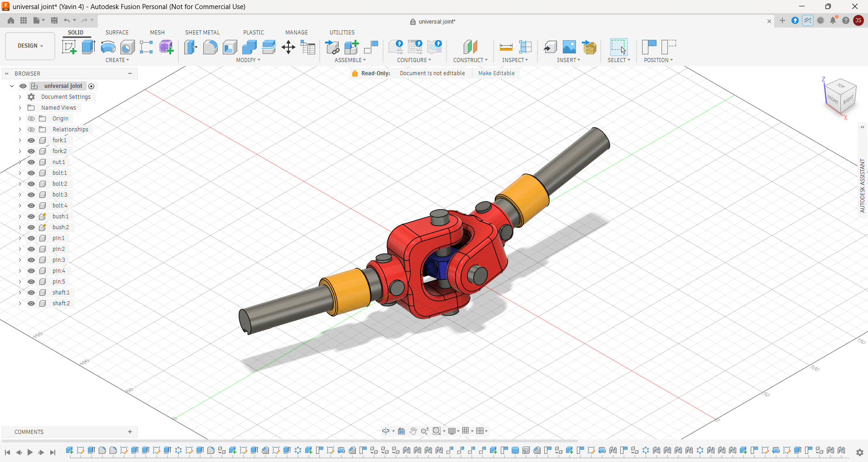Hide the fork:1 component

point(31,140)
